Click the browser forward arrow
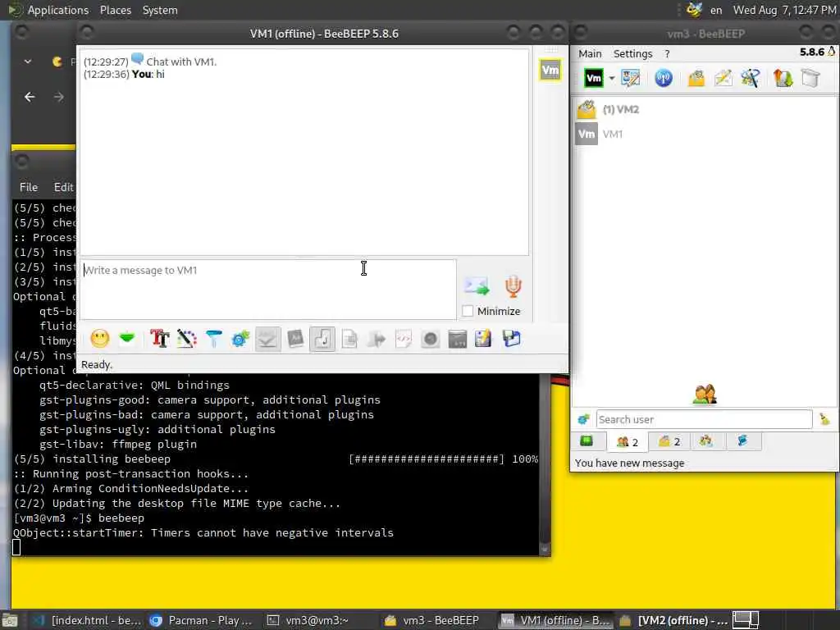Screen dimensions: 840x630 (x=59, y=97)
